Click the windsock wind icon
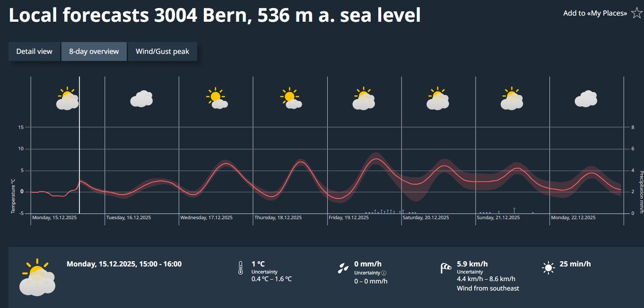This screenshot has height=308, width=644. [446, 268]
